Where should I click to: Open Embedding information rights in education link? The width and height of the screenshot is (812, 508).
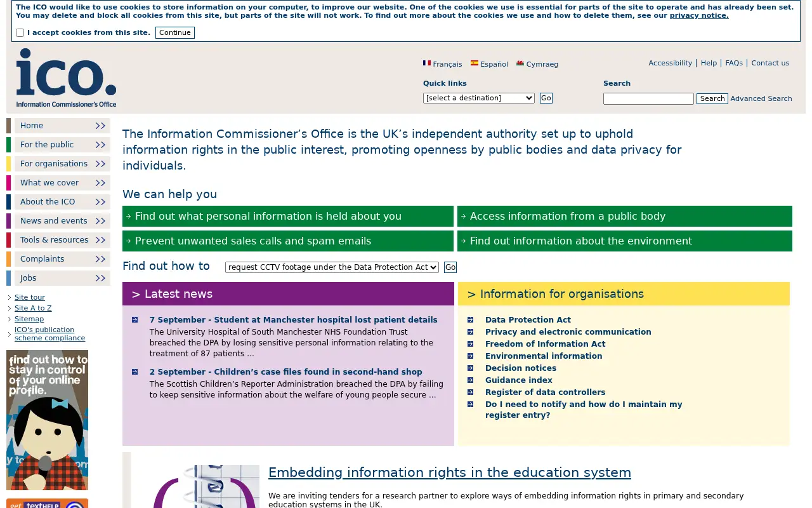[x=450, y=472]
